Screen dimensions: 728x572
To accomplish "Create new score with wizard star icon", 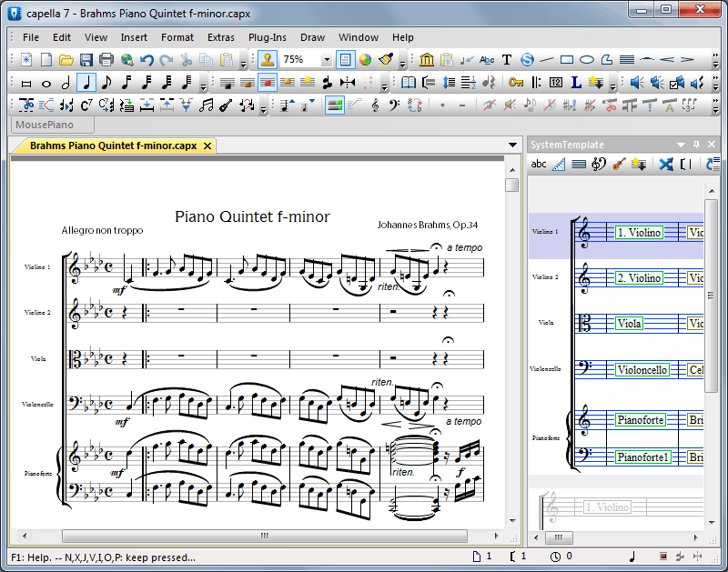I will 26,60.
